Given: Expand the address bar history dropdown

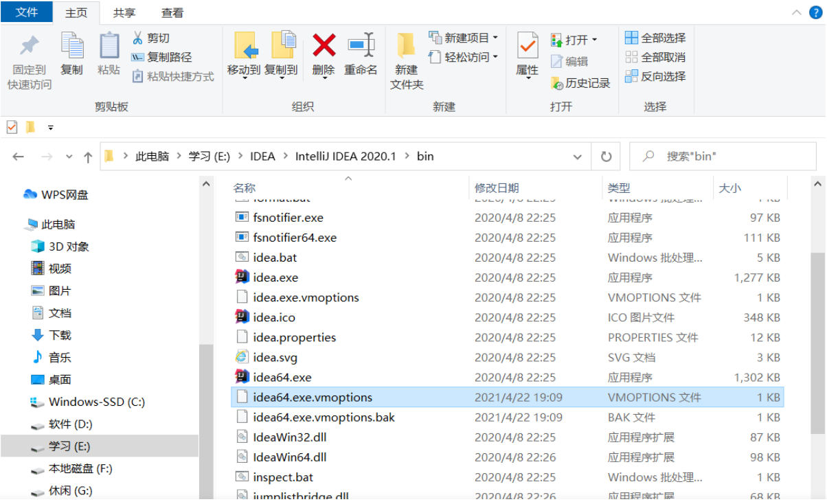Looking at the screenshot, I should (578, 157).
